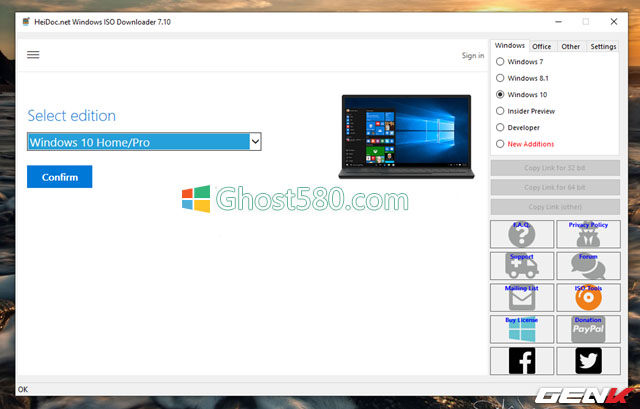Click Copy Link (other) button
Screen dimensions: 640x409
555,207
